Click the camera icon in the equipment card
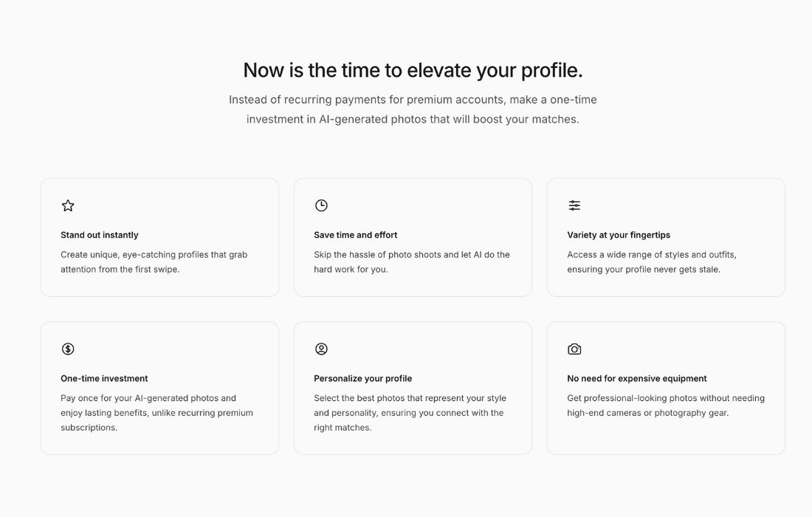This screenshot has width=812, height=517. 574,349
